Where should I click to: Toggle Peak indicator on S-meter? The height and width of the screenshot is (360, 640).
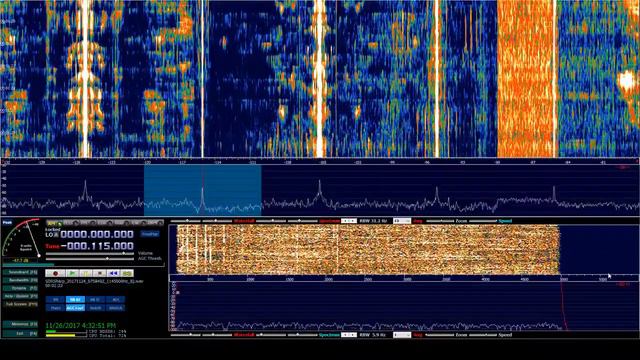coord(7,222)
